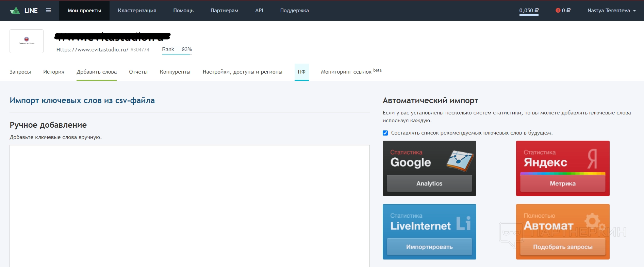Image resolution: width=644 pixels, height=267 pixels.
Task: Open the hamburger menu icon
Action: coord(48,11)
